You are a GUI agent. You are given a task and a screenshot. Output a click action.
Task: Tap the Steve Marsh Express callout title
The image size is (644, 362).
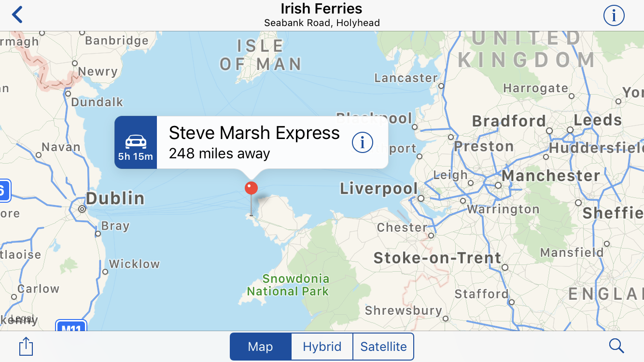pyautogui.click(x=254, y=133)
